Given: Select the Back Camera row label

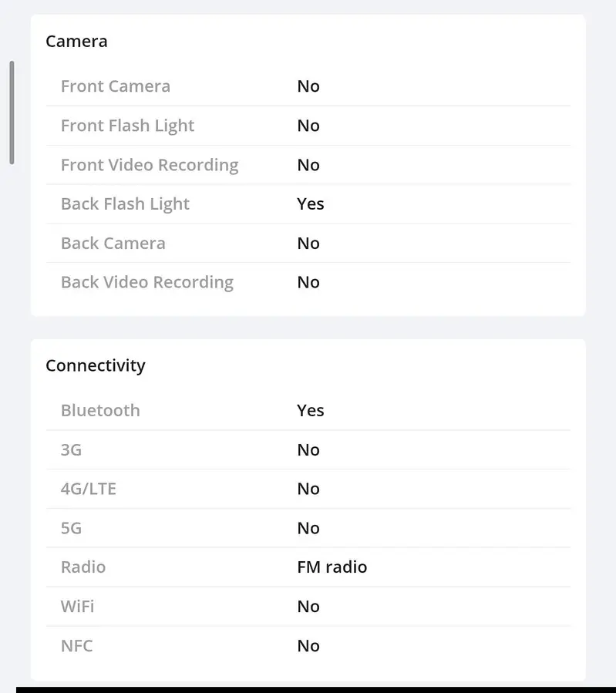Looking at the screenshot, I should (113, 244).
